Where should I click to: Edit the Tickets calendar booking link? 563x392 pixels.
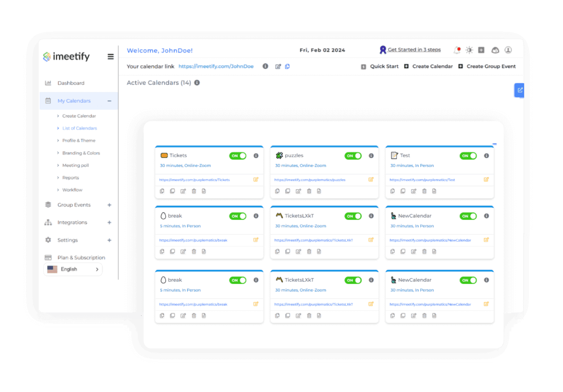(x=256, y=180)
